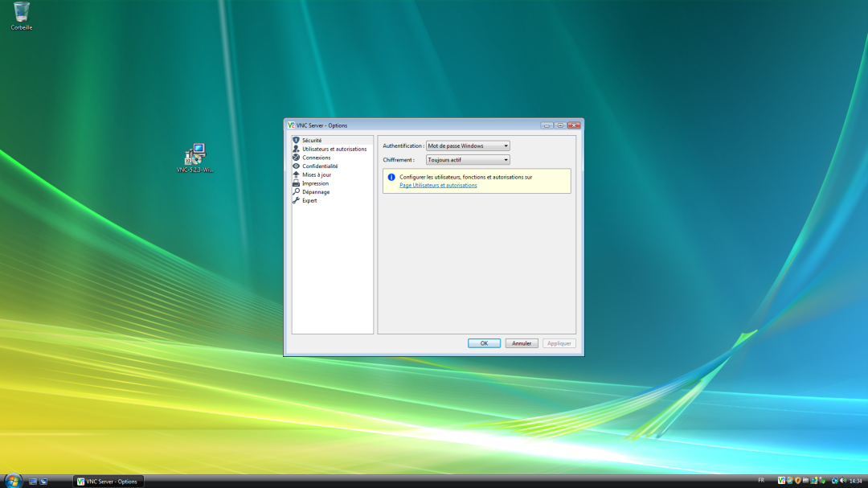Click the FR language indicator
The image size is (868, 488).
coord(761,481)
